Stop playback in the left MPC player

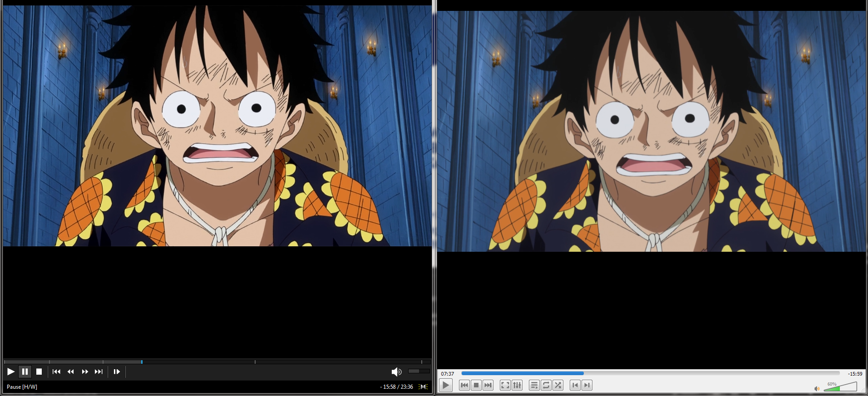(x=39, y=372)
